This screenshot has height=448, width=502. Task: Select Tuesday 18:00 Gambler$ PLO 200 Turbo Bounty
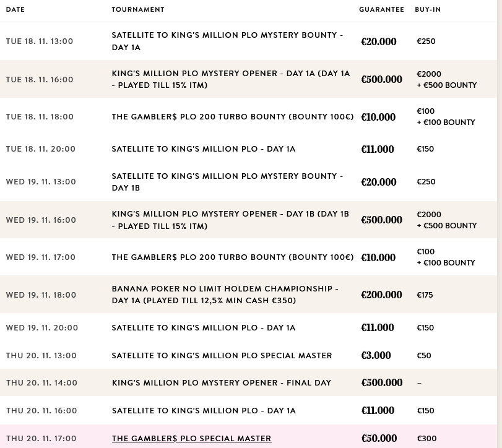(x=232, y=117)
